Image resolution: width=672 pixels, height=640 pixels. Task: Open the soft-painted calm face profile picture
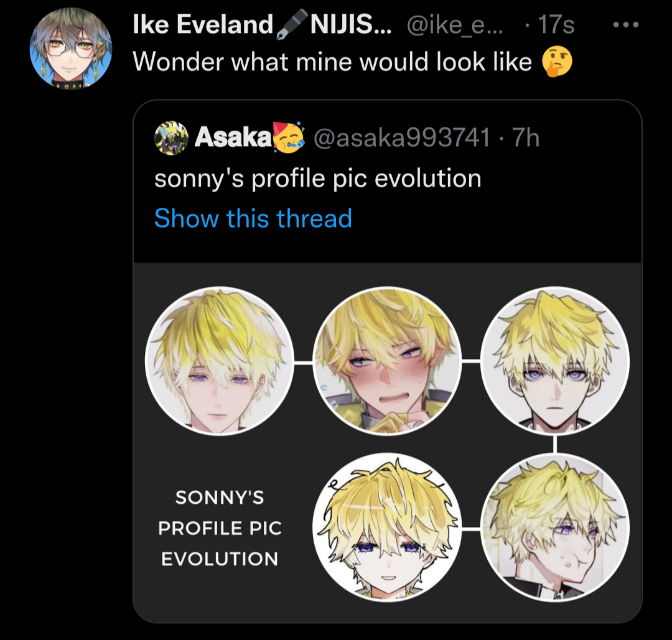point(219,361)
